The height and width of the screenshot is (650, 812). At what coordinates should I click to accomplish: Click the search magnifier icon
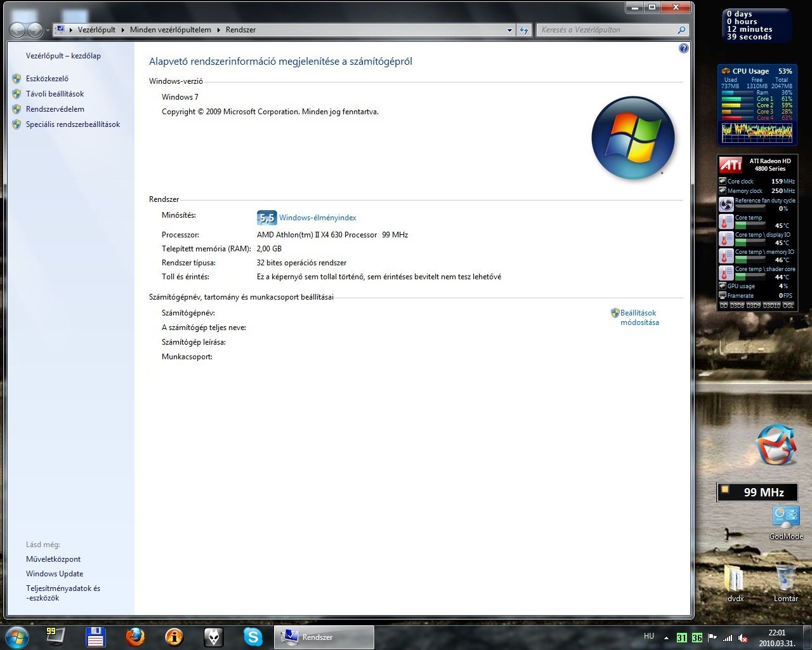pos(682,30)
